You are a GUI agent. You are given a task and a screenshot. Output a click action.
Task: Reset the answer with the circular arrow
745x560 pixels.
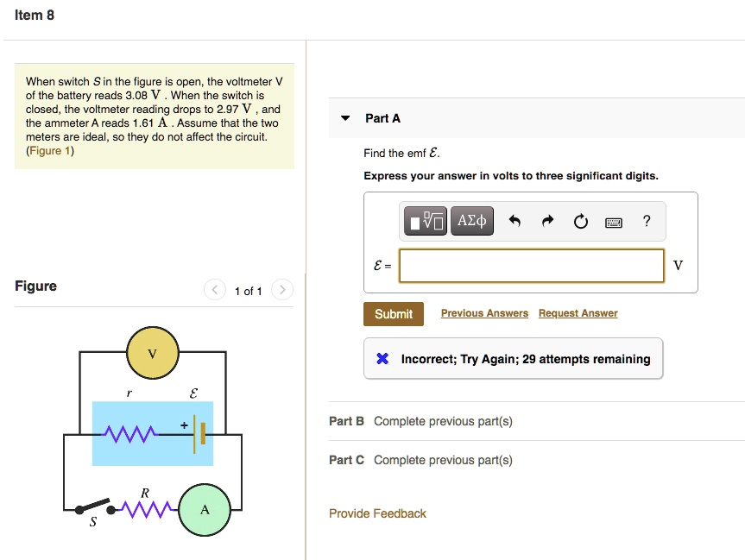580,222
